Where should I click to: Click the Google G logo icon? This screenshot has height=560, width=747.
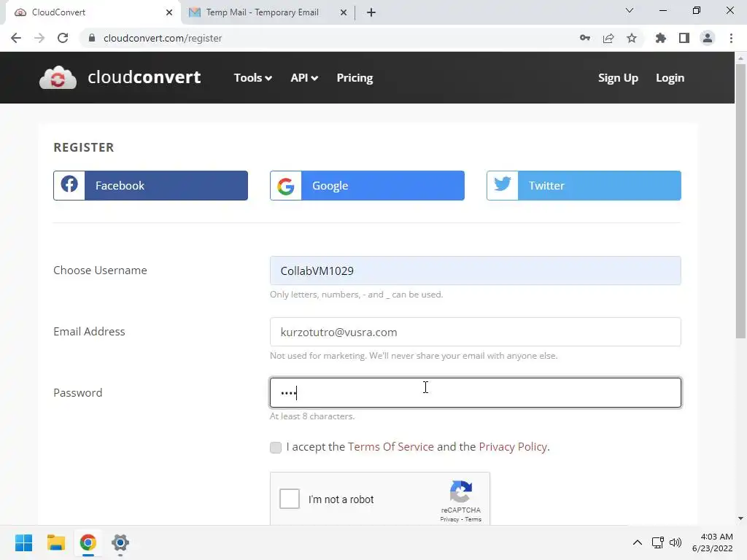(286, 186)
